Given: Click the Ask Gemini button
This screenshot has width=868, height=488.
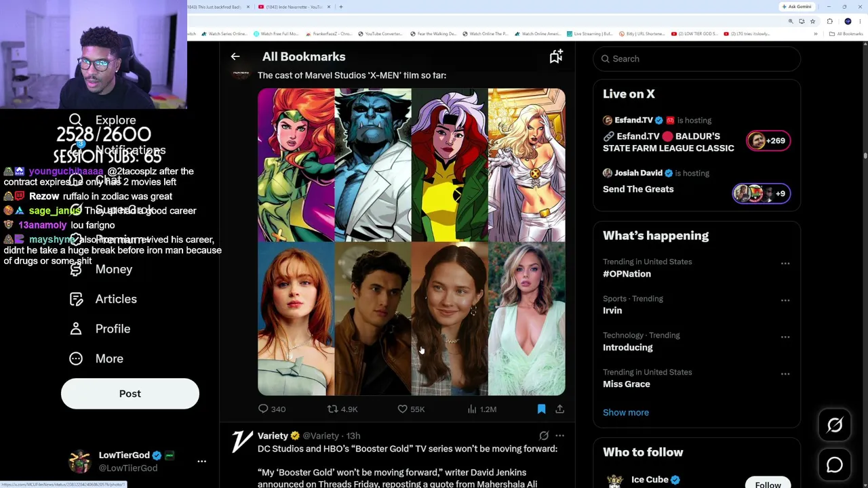Looking at the screenshot, I should 797,7.
